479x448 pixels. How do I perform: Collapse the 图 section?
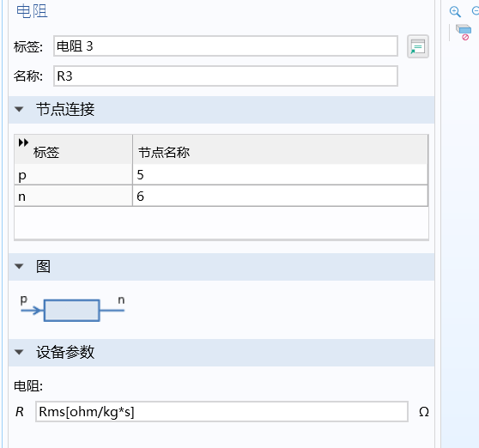[x=19, y=267]
